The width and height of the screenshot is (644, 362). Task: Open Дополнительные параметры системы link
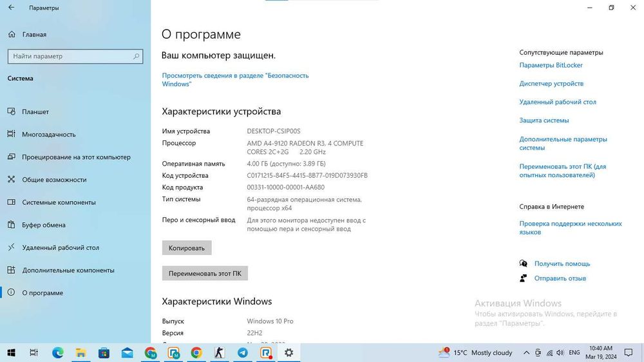point(563,144)
